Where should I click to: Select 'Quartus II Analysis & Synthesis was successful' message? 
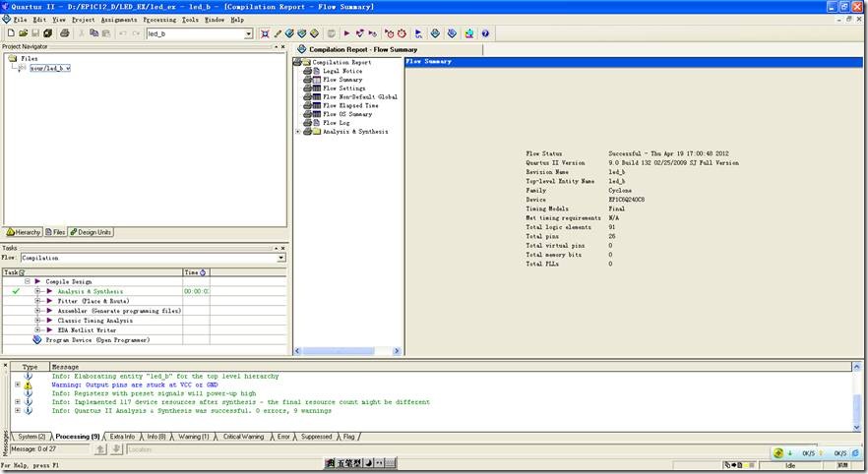tap(192, 411)
